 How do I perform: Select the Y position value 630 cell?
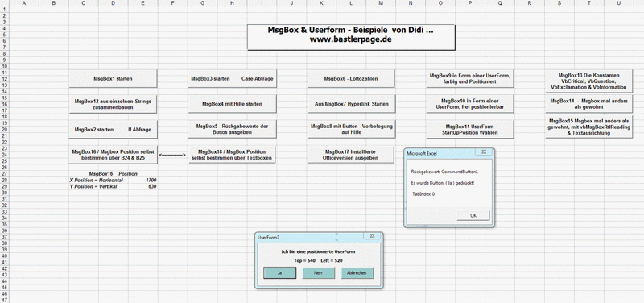point(143,187)
